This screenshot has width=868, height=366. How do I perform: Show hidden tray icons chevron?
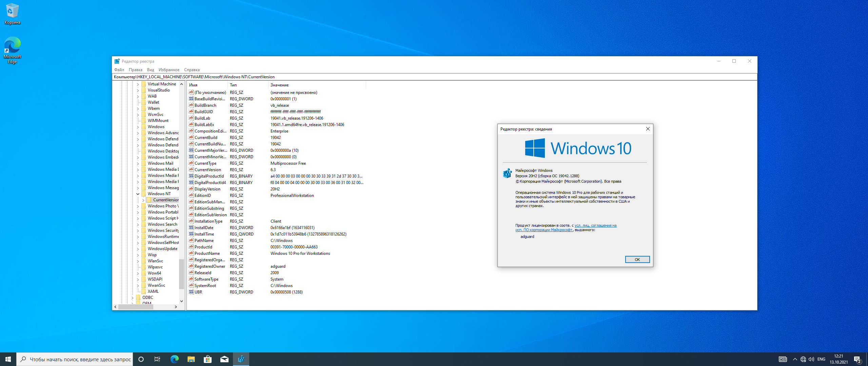(x=795, y=359)
